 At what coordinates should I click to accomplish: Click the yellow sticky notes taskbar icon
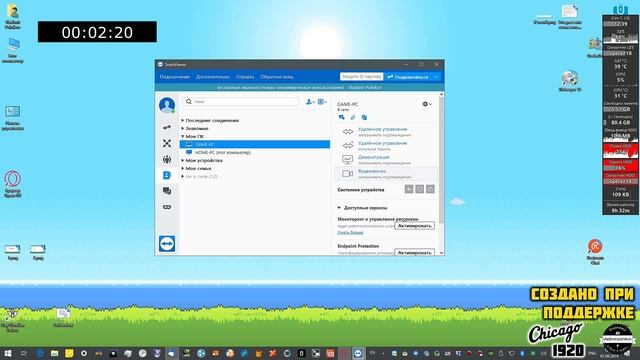point(69,353)
